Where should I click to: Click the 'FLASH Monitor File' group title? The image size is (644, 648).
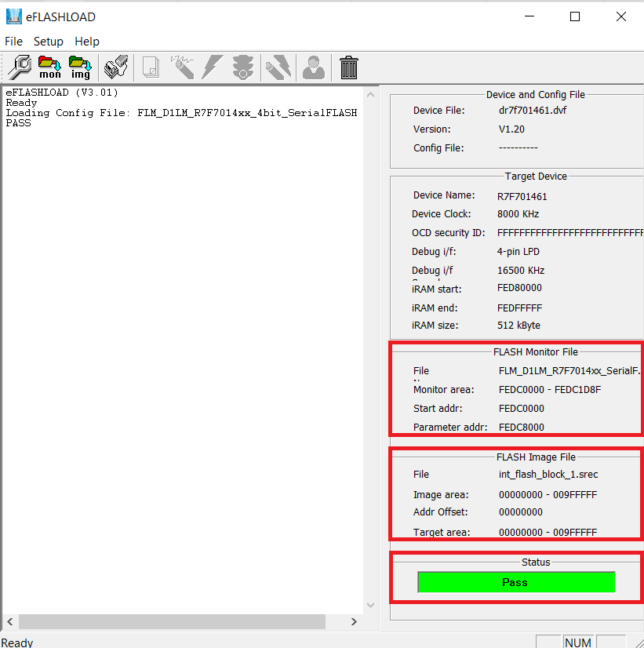point(535,352)
